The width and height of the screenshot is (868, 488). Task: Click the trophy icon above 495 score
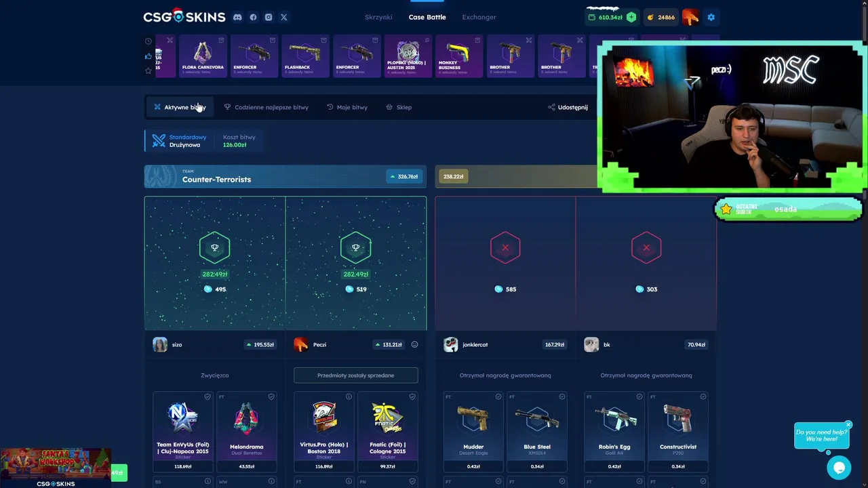tap(214, 247)
